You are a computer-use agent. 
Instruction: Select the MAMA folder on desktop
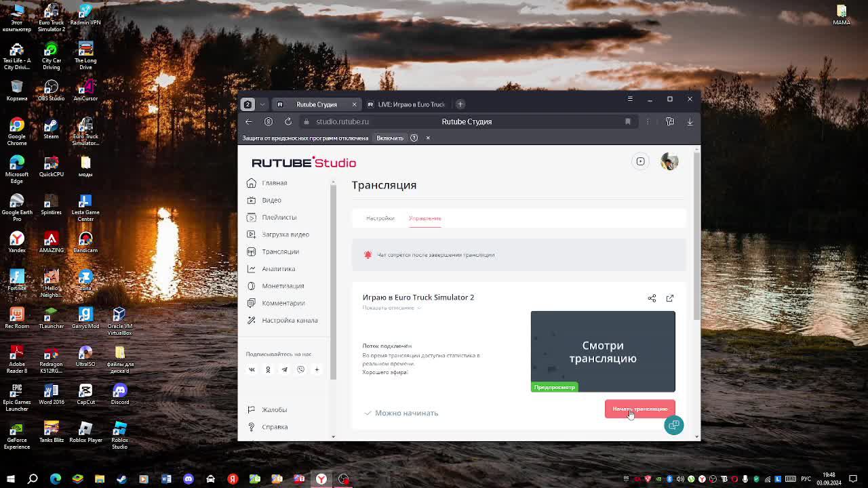[x=842, y=15]
